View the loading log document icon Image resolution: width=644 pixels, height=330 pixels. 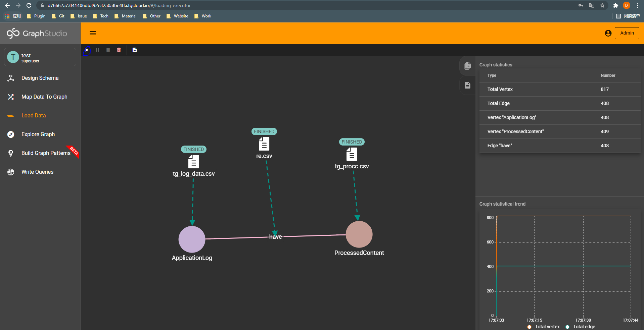[135, 50]
